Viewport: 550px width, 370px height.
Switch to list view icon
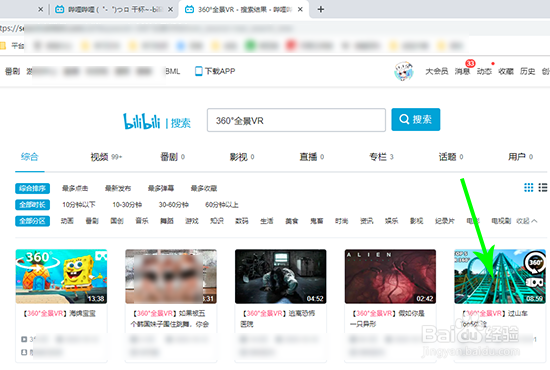click(543, 188)
